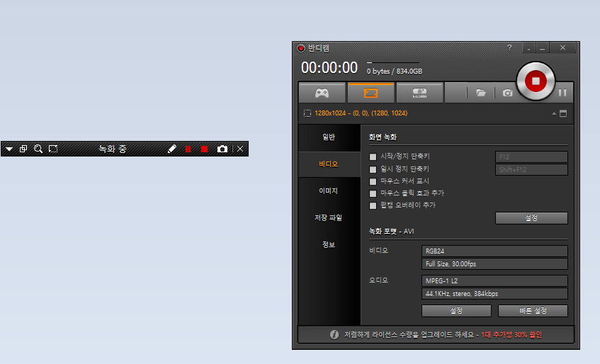The width and height of the screenshot is (600, 364).
Task: Toggle 마우스 클릭 효과 추가 checkbox
Action: [x=373, y=193]
